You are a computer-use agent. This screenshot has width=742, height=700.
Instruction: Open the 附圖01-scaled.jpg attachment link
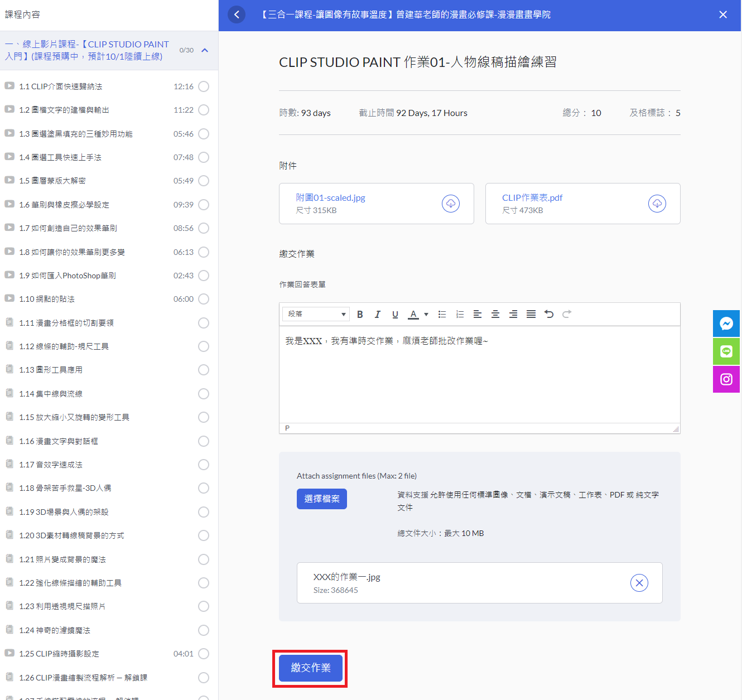330,197
